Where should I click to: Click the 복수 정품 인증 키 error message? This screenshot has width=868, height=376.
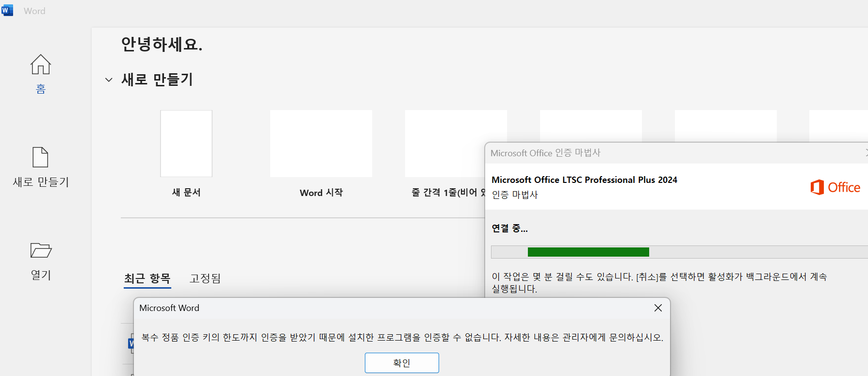click(x=402, y=337)
